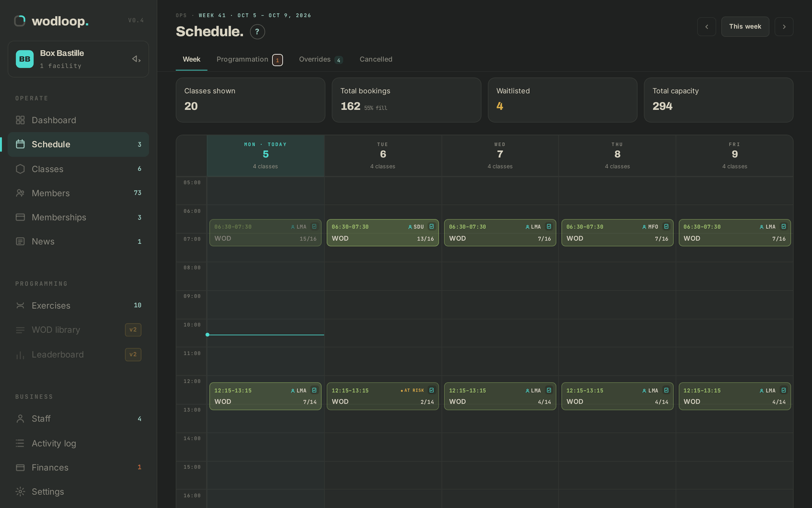Switch to the Week tab

pos(191,59)
